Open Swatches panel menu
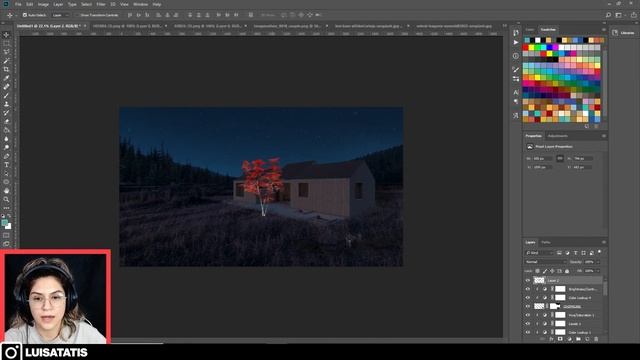Screen dimensions: 640x360 (604, 29)
